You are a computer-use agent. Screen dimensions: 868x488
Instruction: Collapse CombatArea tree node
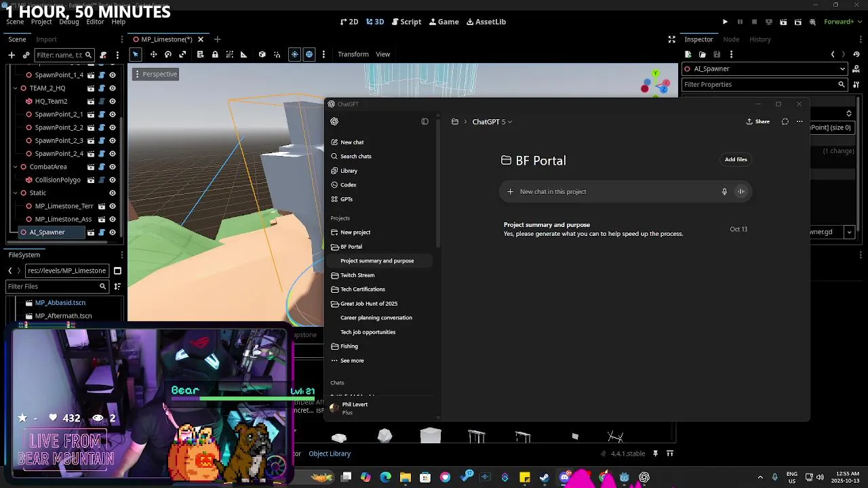point(15,167)
